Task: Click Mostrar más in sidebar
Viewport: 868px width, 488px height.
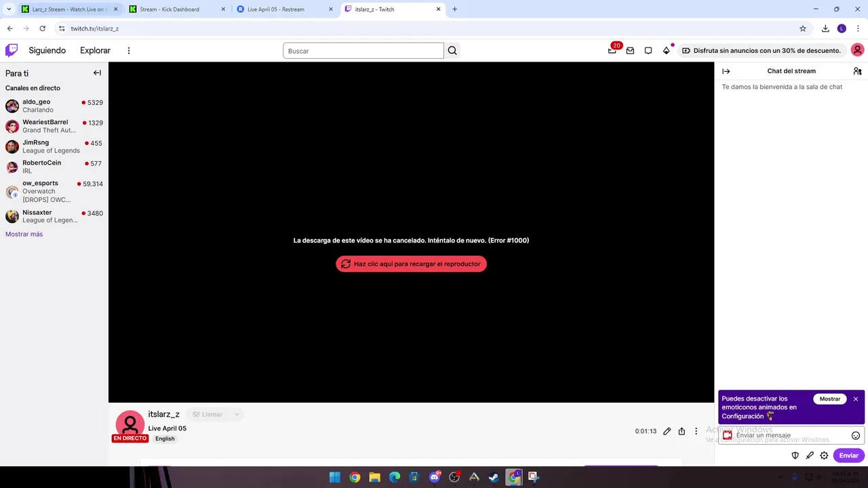Action: click(x=24, y=234)
